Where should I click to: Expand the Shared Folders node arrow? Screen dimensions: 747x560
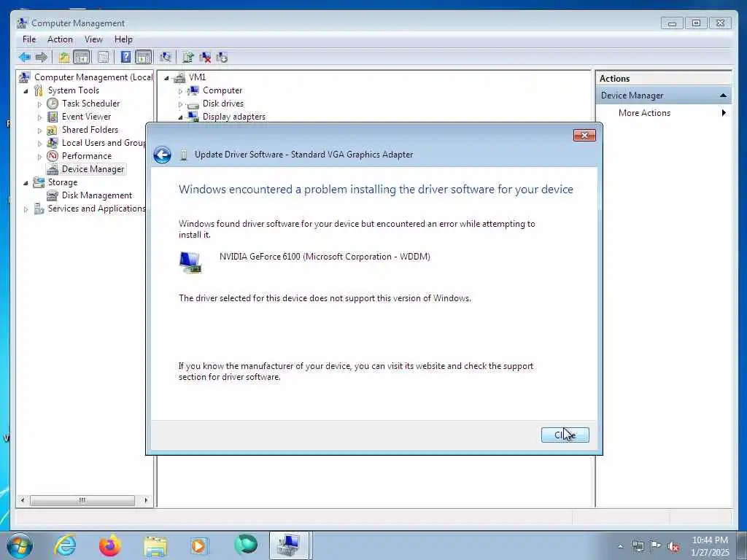pos(39,130)
